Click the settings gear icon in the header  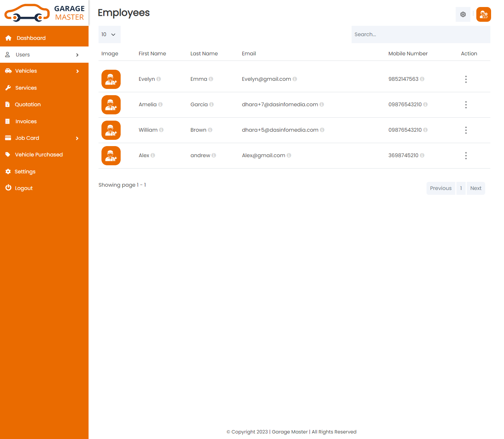463,14
